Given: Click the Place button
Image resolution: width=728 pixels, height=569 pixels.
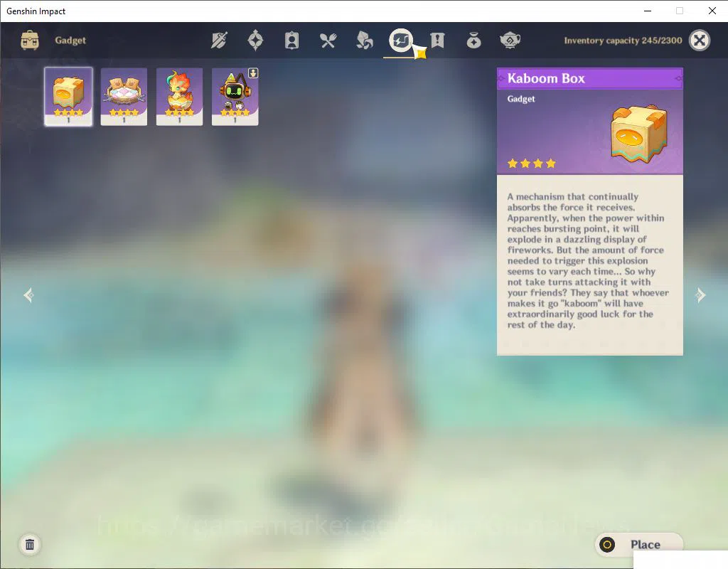Looking at the screenshot, I should [639, 544].
